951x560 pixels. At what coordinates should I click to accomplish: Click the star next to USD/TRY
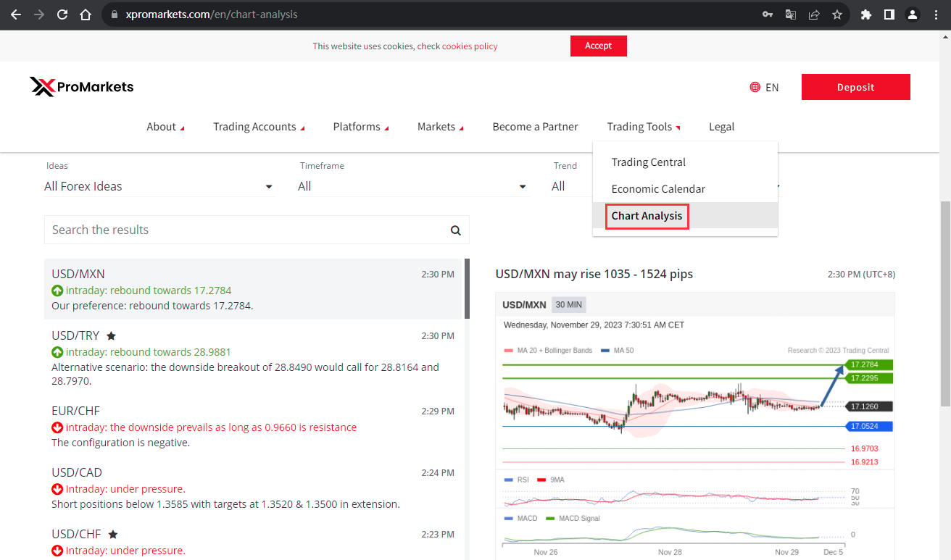111,335
